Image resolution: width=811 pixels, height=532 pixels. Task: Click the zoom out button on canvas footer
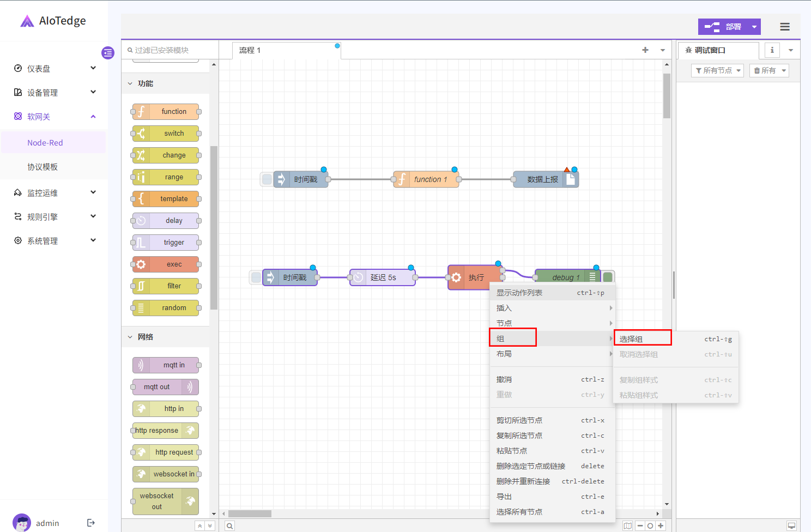[640, 525]
